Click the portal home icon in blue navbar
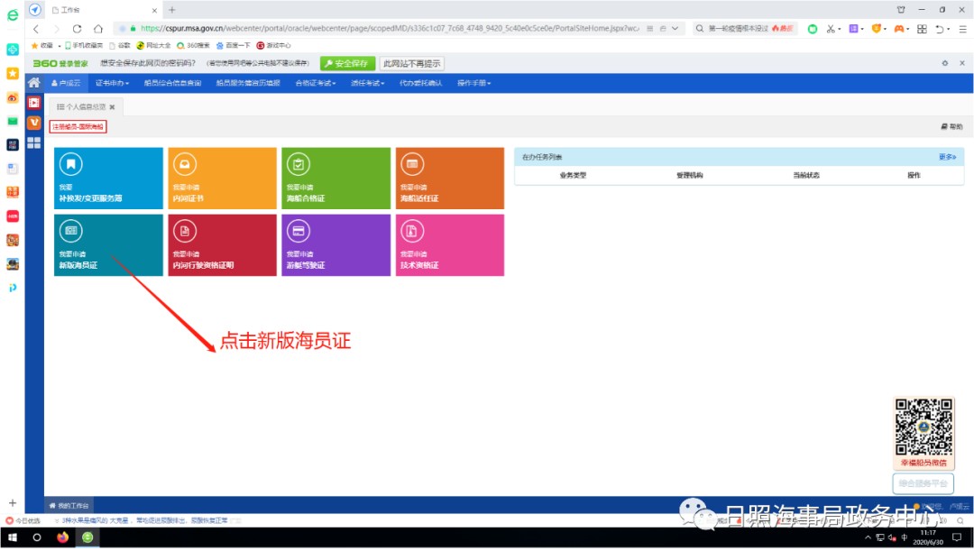This screenshot has height=560, width=974. tap(34, 83)
